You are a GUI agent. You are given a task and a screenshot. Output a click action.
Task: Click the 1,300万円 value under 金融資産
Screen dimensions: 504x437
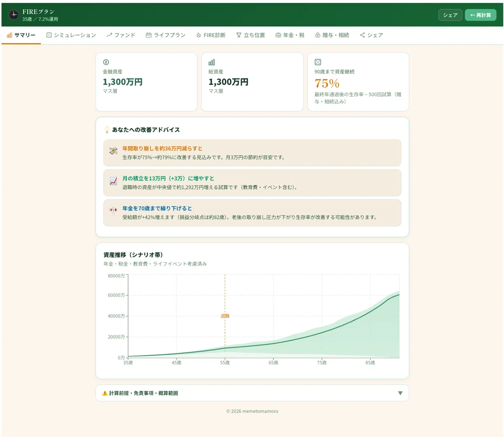tap(123, 82)
